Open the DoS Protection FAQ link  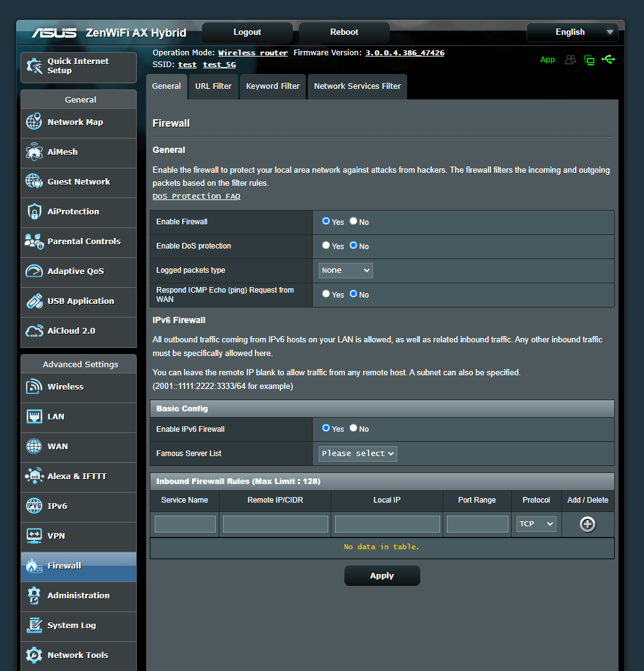(x=196, y=196)
